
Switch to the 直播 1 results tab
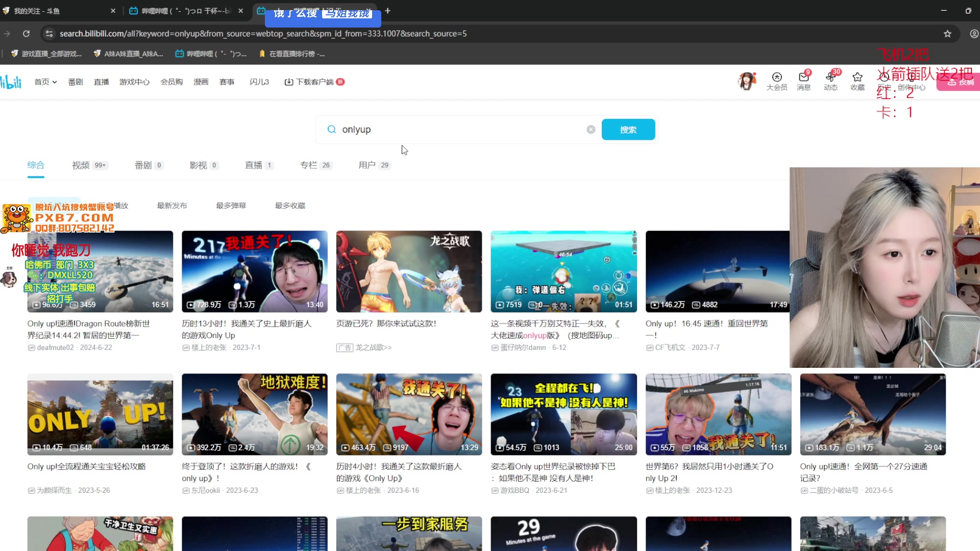pos(259,165)
